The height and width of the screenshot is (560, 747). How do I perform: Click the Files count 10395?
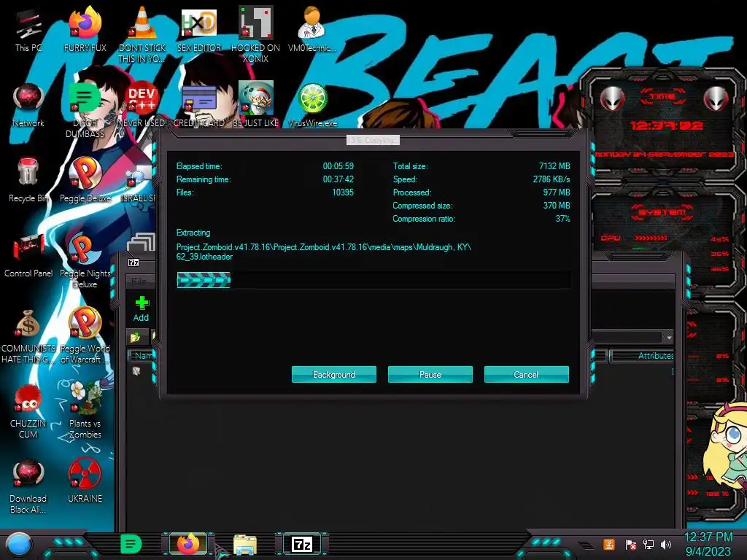point(343,192)
